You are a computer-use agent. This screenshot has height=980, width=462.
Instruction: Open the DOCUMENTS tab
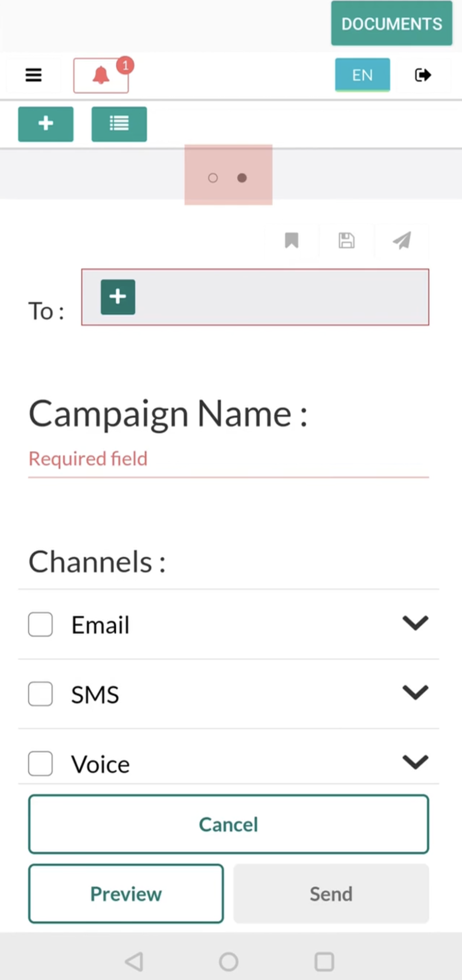point(392,23)
